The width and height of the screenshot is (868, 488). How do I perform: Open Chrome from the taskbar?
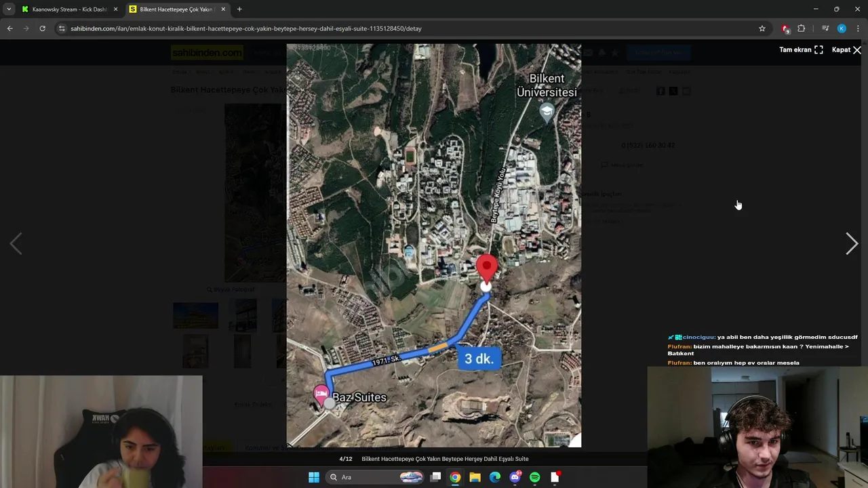[x=455, y=477]
